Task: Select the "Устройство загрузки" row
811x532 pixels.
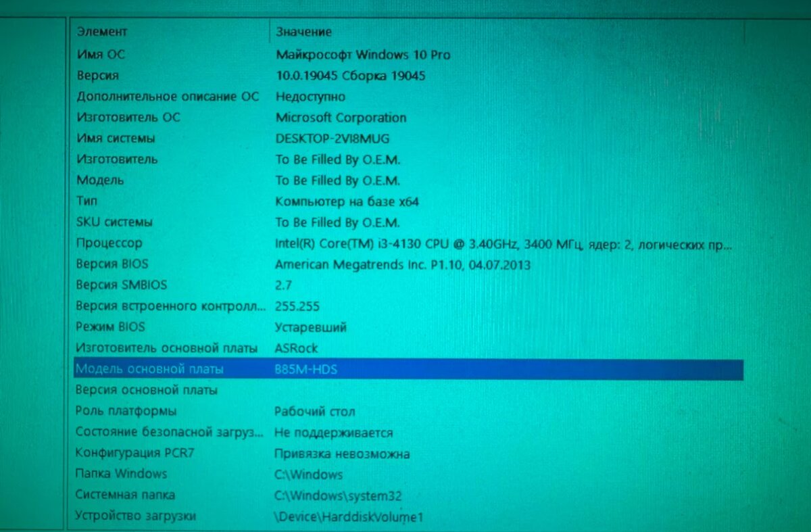Action: pos(135,516)
